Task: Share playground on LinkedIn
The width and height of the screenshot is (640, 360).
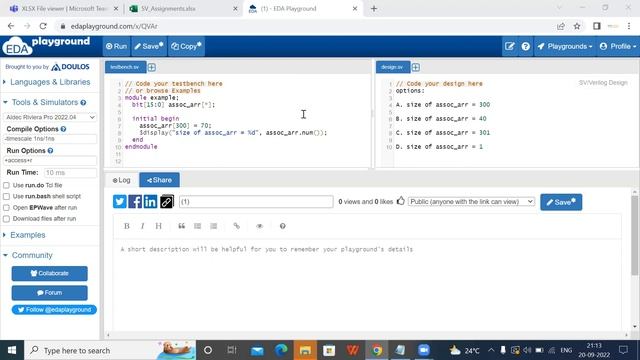Action: point(150,202)
